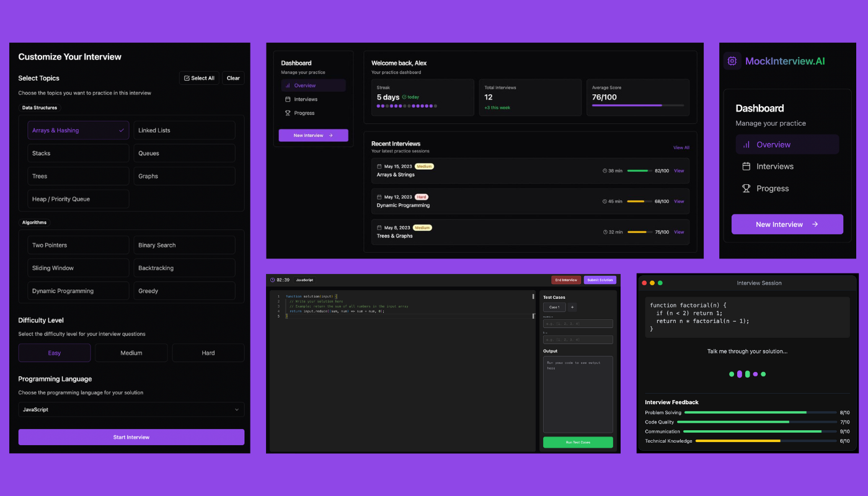Choose Medium difficulty level button
The width and height of the screenshot is (868, 496).
point(131,353)
